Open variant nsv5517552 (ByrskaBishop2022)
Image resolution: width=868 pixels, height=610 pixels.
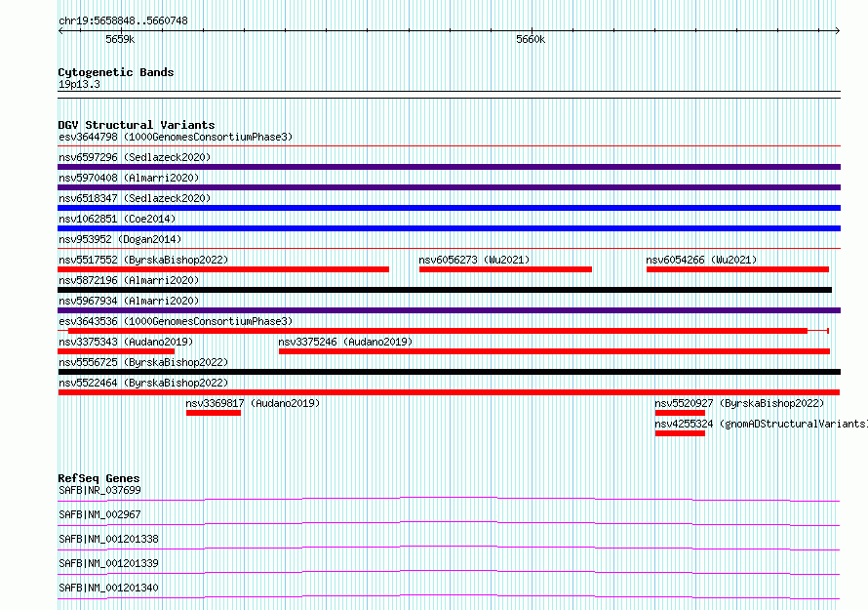tap(143, 260)
